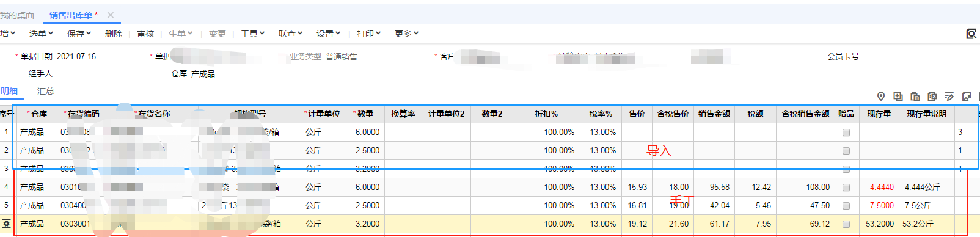Image resolution: width=980 pixels, height=237 pixels.
Task: Click the add-row plus icon above the table
Action: pos(898,97)
